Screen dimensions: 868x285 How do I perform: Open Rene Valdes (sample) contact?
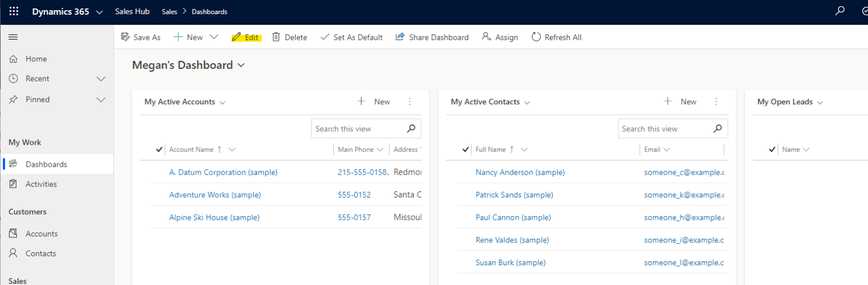coord(512,240)
